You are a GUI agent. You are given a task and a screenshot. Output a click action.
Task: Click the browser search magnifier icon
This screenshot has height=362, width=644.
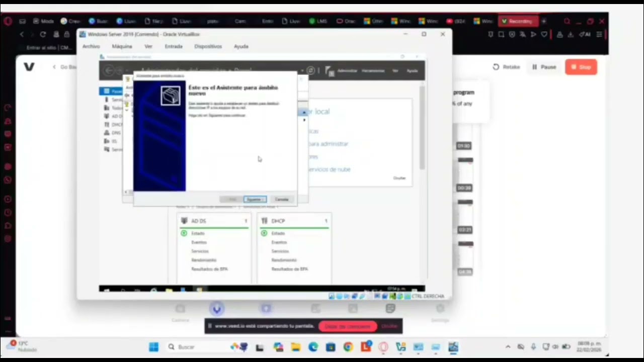(x=567, y=21)
